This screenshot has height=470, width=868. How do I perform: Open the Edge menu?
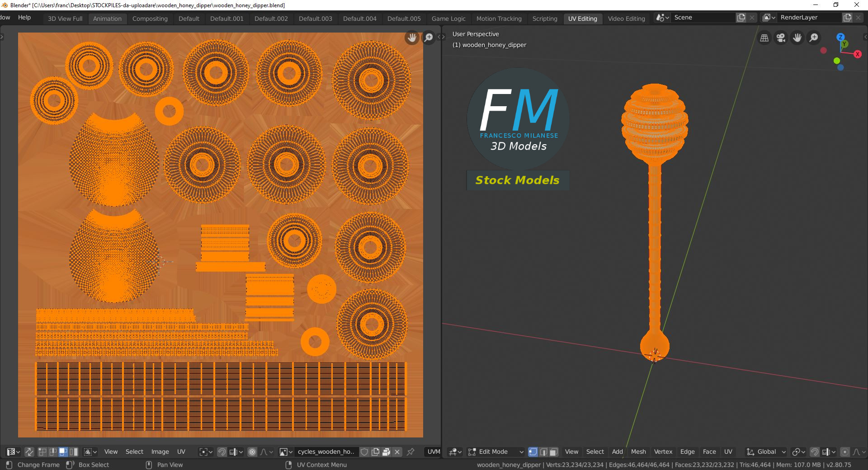(x=687, y=451)
